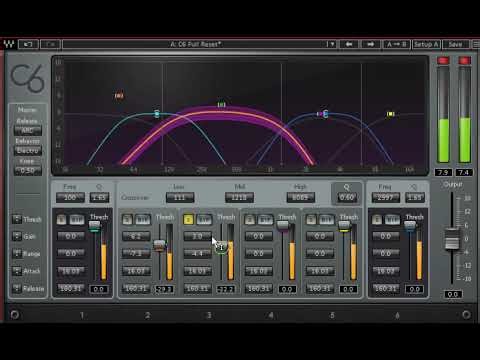Click band 2 threshold readout -29.1
This screenshot has width=480, height=360.
[x=164, y=289]
